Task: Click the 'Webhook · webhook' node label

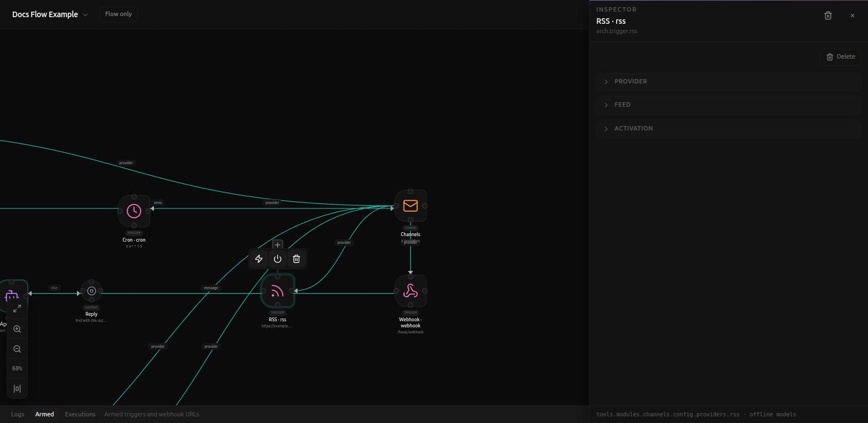Action: [x=410, y=322]
